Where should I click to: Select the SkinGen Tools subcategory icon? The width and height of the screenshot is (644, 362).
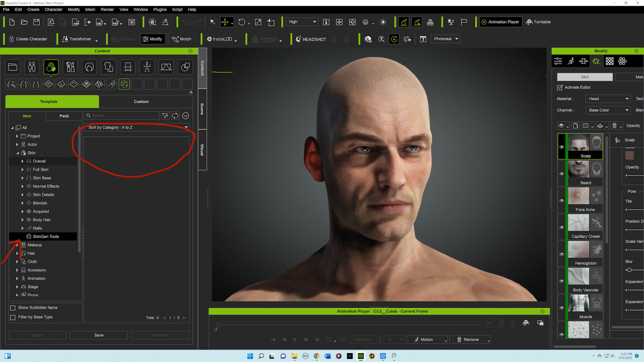[124, 84]
